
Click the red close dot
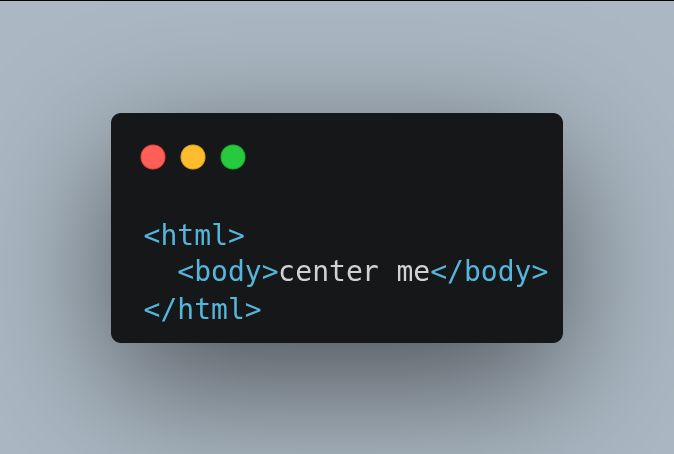(153, 157)
